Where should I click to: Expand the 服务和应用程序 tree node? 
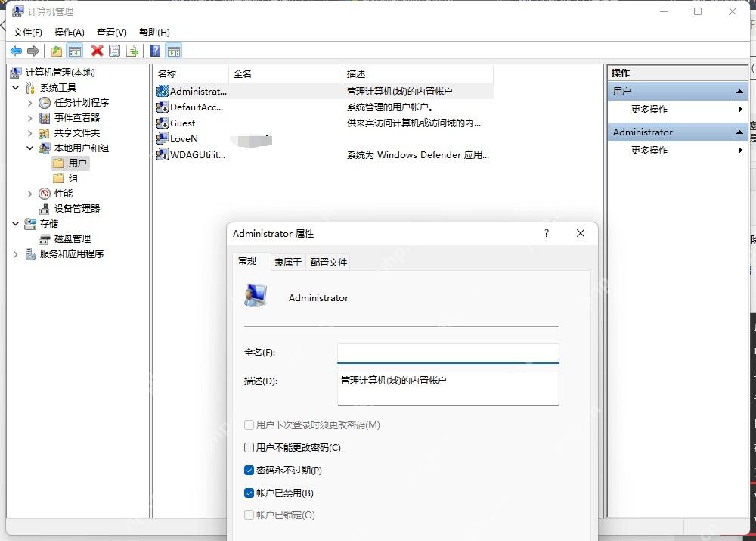[x=15, y=253]
